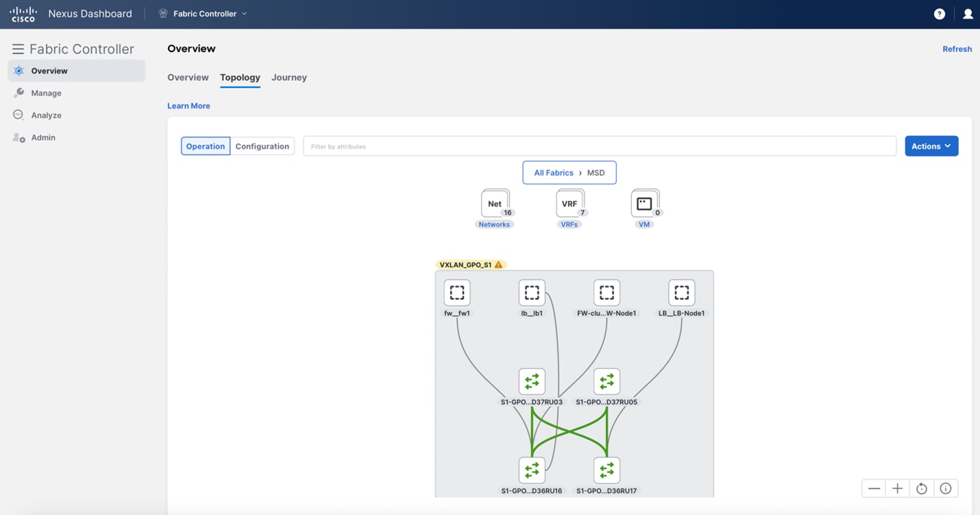
Task: Navigate to All Fabrics breadcrumb
Action: [554, 173]
